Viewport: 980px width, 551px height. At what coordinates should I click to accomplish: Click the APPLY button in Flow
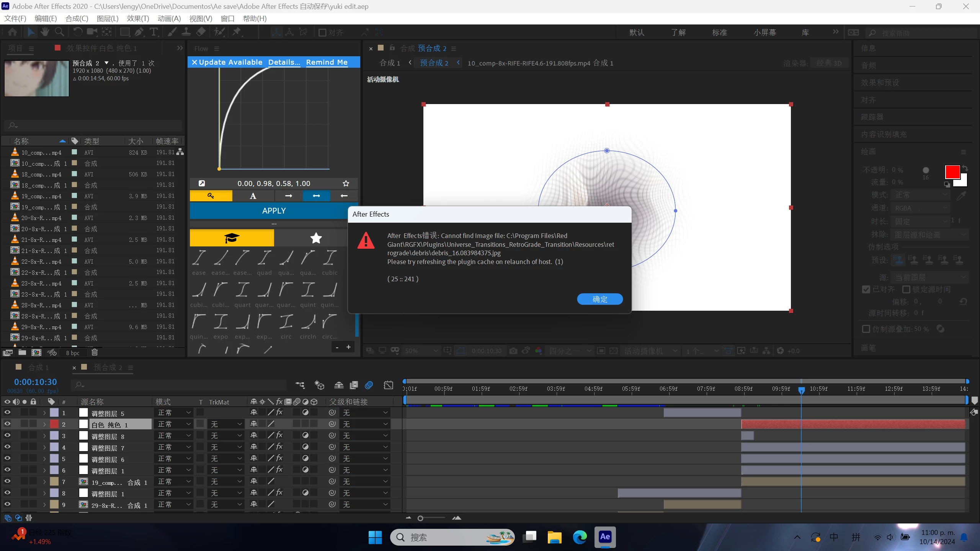pyautogui.click(x=274, y=211)
